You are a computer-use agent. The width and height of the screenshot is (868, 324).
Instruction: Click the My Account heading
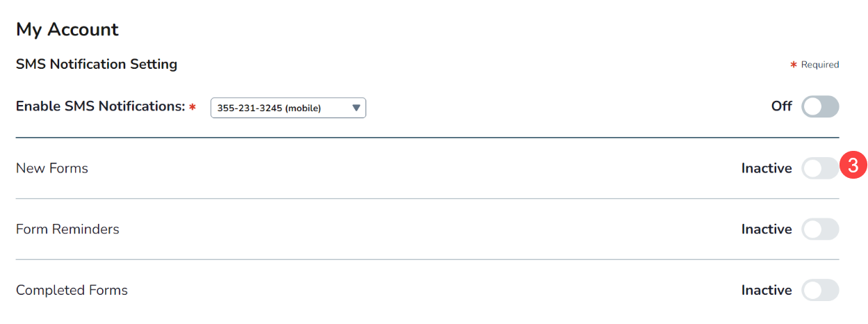[67, 30]
